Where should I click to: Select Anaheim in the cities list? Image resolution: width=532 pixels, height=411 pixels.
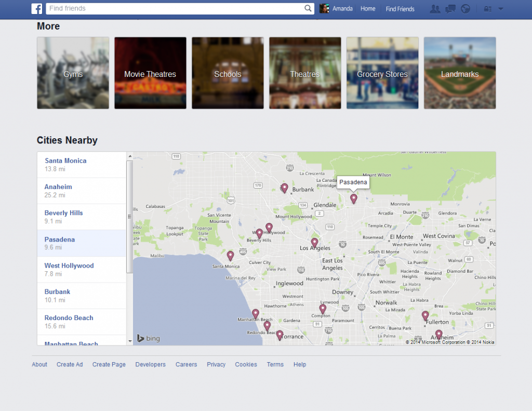point(82,191)
